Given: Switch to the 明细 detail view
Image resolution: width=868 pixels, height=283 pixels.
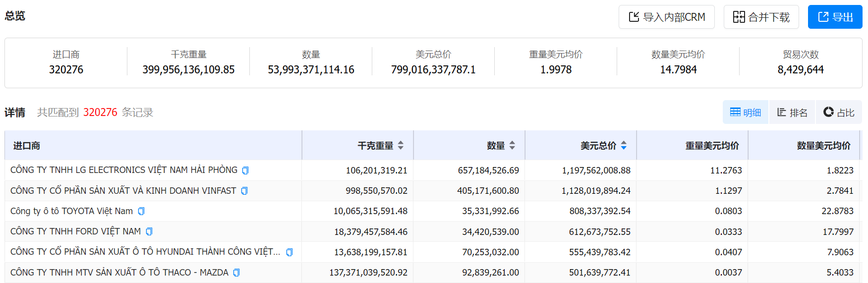Looking at the screenshot, I should [745, 113].
